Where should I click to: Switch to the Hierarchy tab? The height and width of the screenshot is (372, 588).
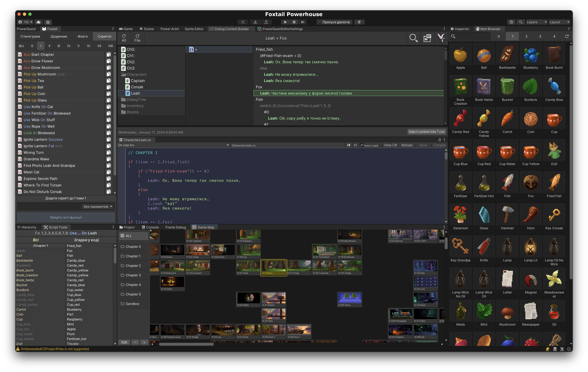tap(27, 227)
